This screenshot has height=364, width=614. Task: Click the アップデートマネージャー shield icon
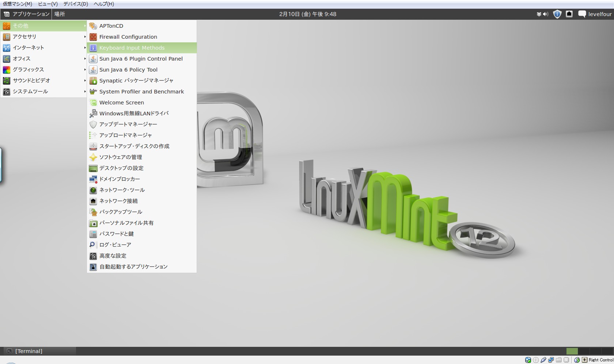93,124
